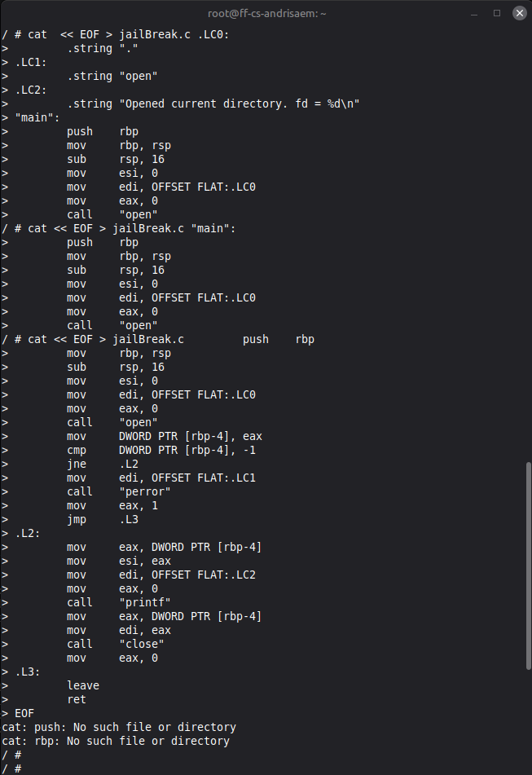
Task: Click the 'leave' instruction line
Action: click(x=83, y=685)
